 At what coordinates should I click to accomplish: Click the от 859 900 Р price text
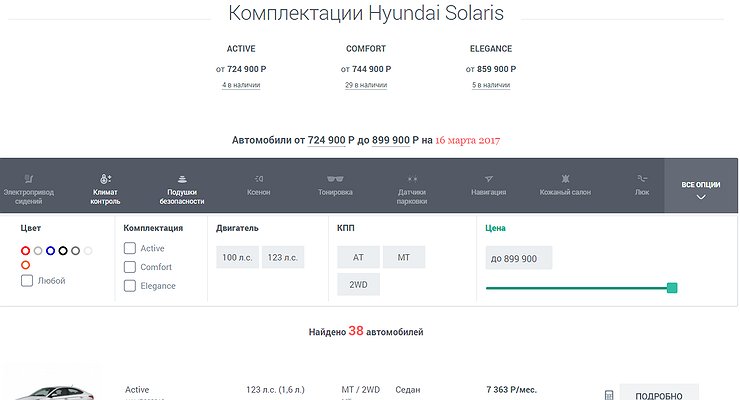[491, 69]
